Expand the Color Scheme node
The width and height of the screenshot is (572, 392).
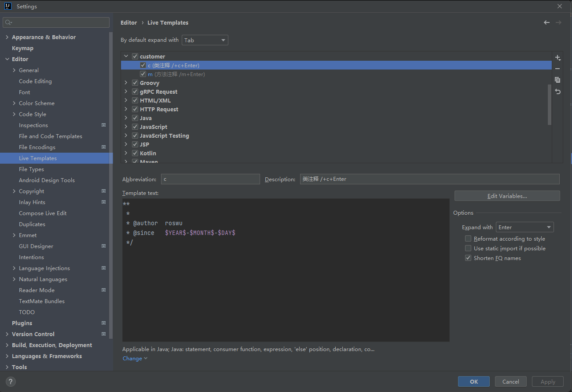point(14,103)
